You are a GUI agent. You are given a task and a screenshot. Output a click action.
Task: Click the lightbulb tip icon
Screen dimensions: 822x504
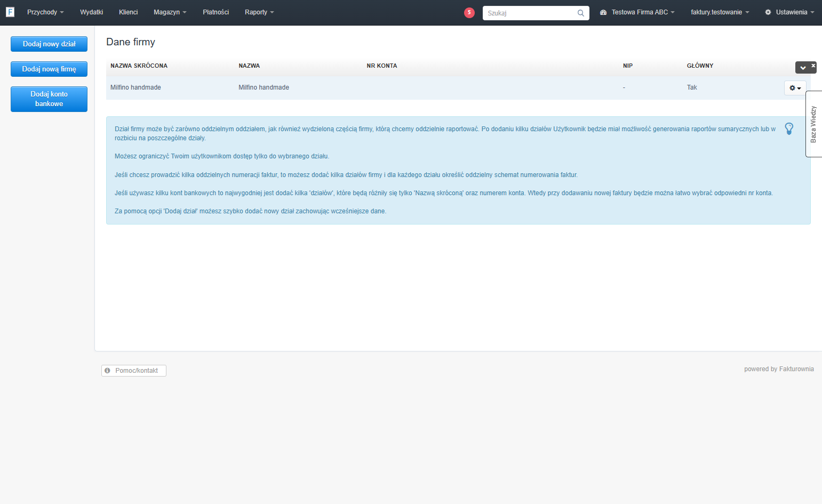click(789, 129)
